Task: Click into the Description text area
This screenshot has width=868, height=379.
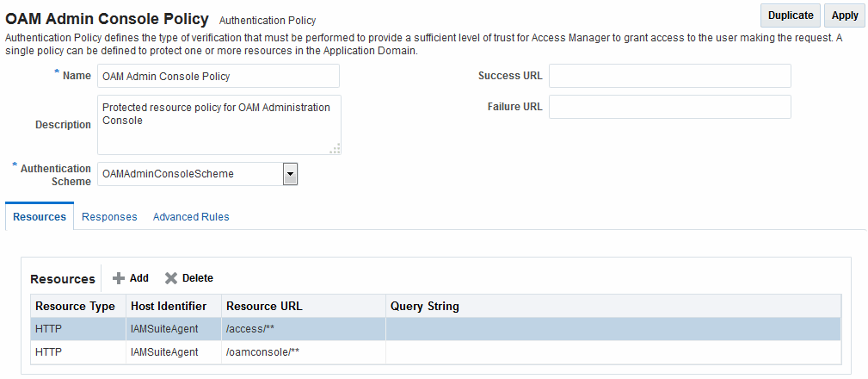Action: click(219, 125)
